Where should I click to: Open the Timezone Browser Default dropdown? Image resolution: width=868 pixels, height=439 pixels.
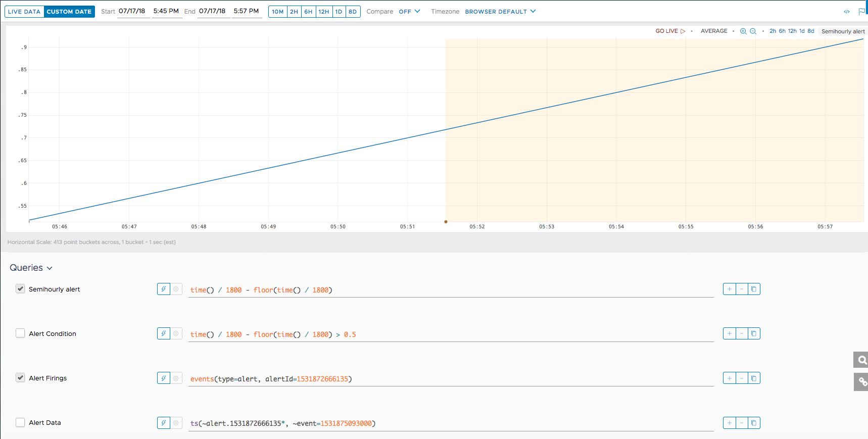click(x=500, y=12)
